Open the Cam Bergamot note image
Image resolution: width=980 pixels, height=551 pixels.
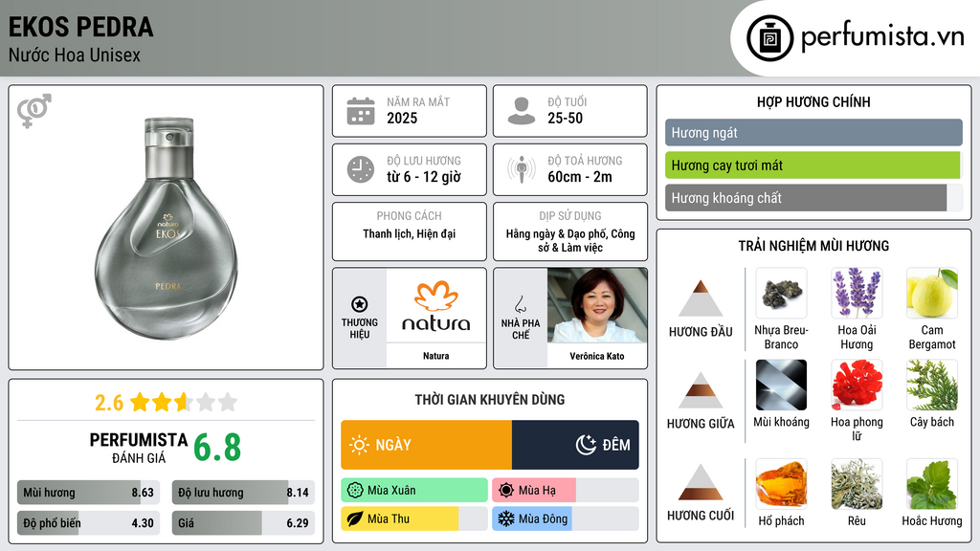click(932, 293)
